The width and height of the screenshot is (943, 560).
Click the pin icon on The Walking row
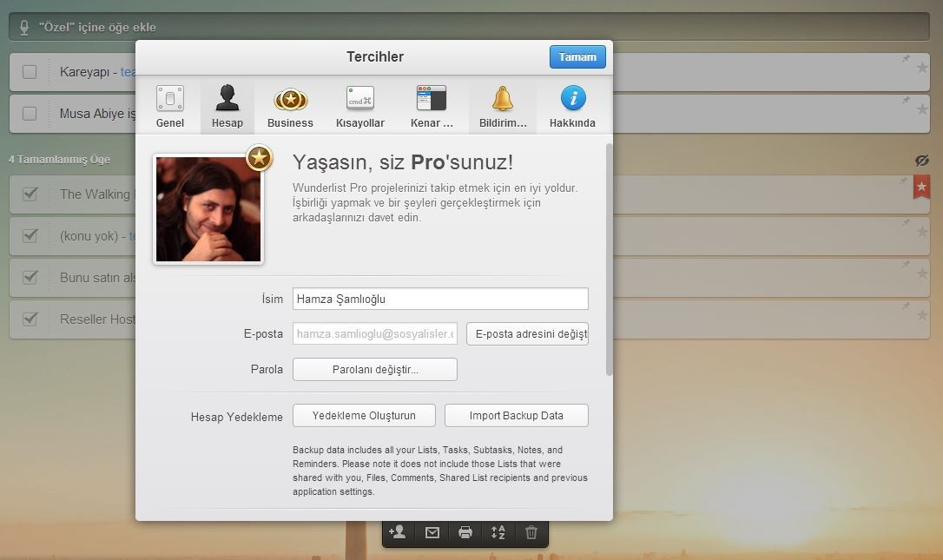903,181
